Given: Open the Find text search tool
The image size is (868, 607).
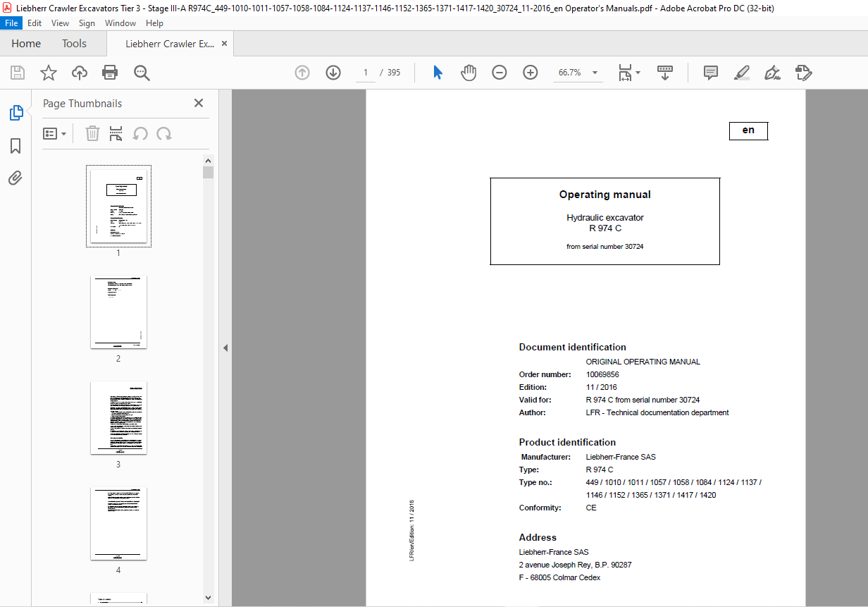Looking at the screenshot, I should 142,73.
